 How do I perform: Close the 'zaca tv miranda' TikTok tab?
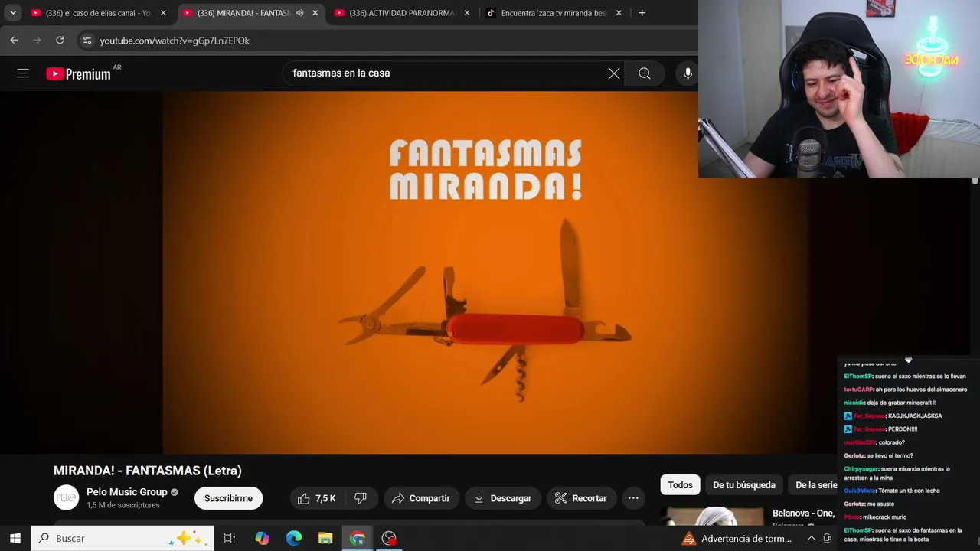pos(619,13)
